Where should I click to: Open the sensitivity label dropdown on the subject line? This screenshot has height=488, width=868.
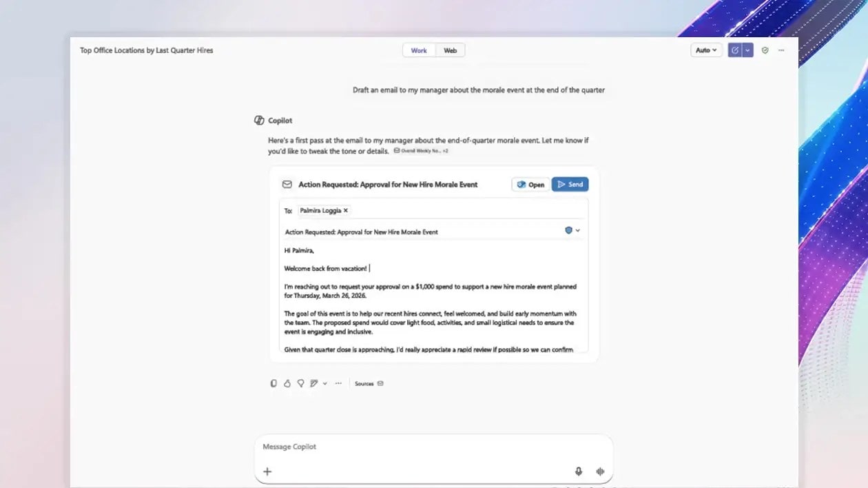[x=571, y=230]
